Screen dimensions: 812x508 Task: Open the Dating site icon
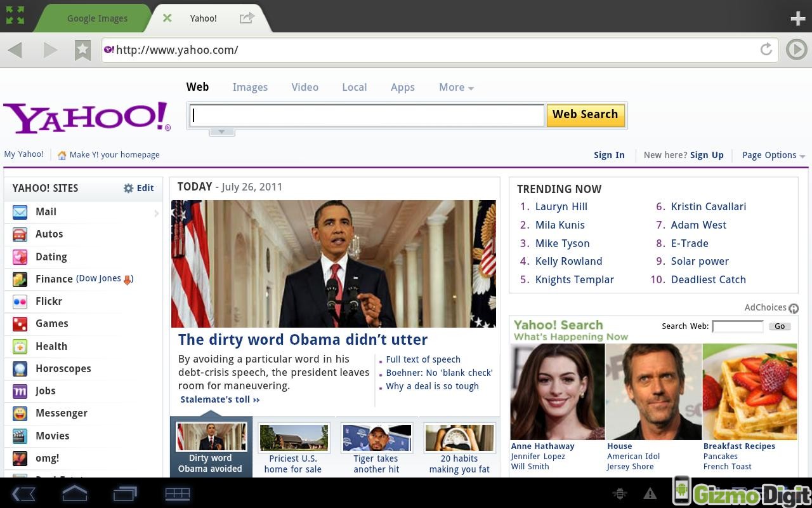pos(20,257)
